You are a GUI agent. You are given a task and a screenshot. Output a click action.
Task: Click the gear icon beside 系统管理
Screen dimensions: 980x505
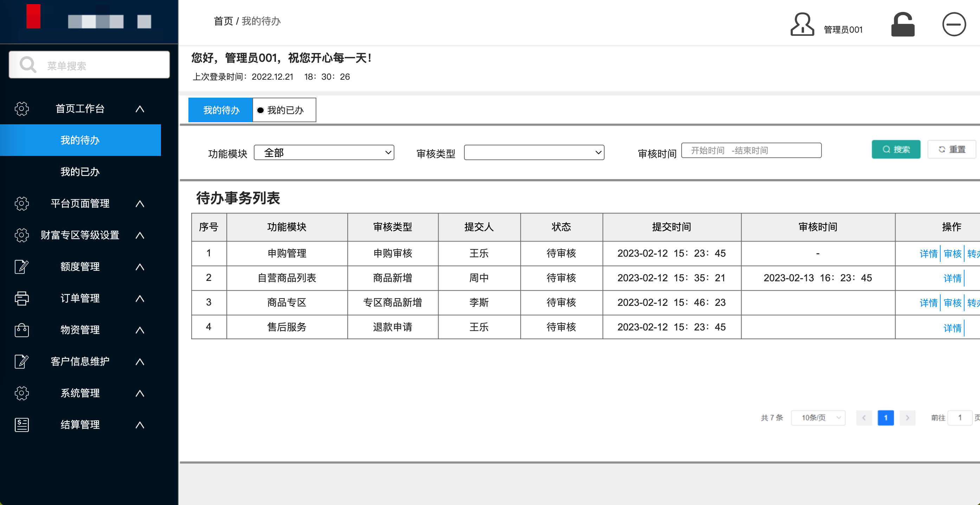click(x=21, y=393)
